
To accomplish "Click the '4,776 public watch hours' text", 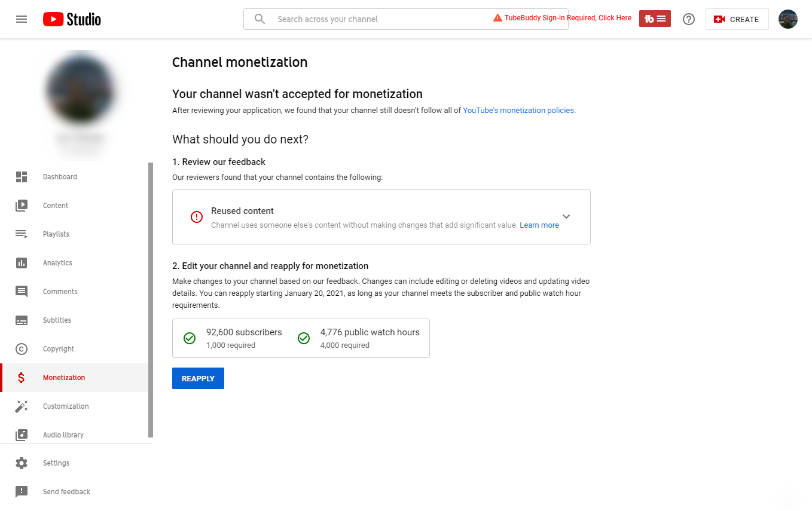I will tap(370, 332).
